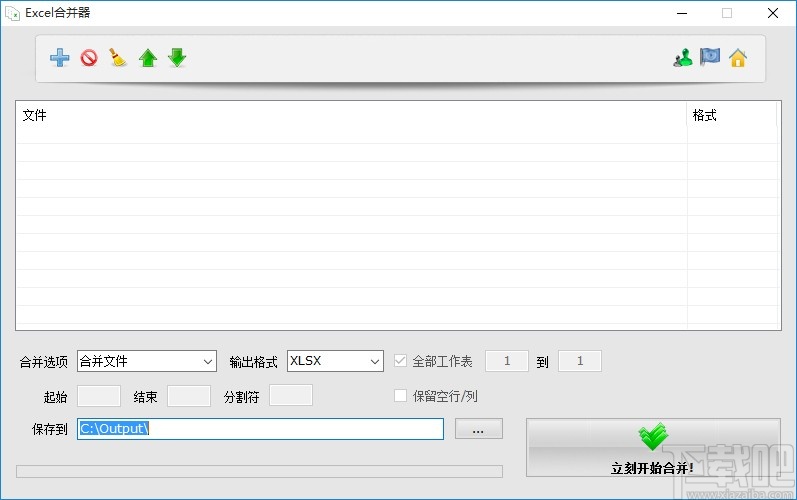
Task: Move file down with green down arrow
Action: pos(177,58)
